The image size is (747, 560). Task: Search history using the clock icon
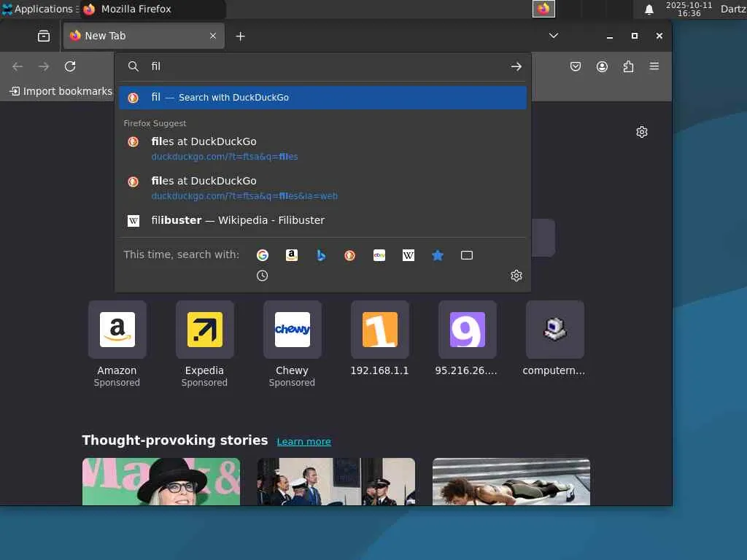(262, 276)
